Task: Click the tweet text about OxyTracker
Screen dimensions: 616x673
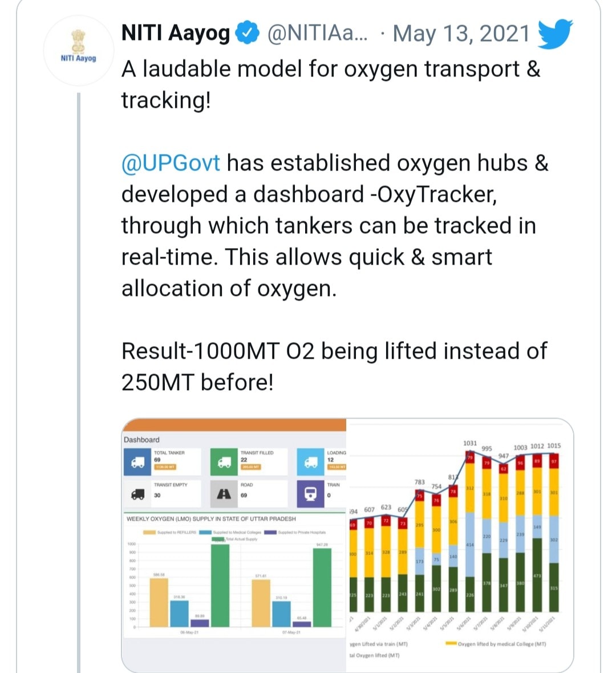Action: tap(335, 226)
